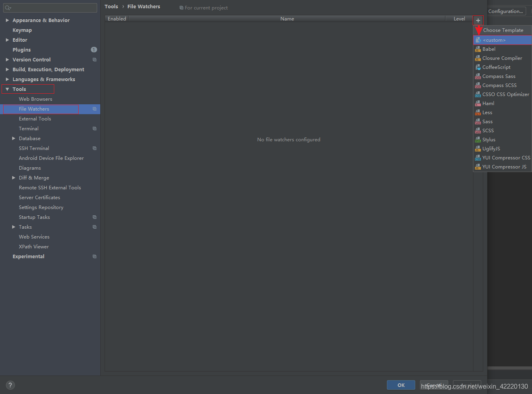The image size is (532, 394).
Task: Click the CoffeeScript template icon
Action: (478, 67)
